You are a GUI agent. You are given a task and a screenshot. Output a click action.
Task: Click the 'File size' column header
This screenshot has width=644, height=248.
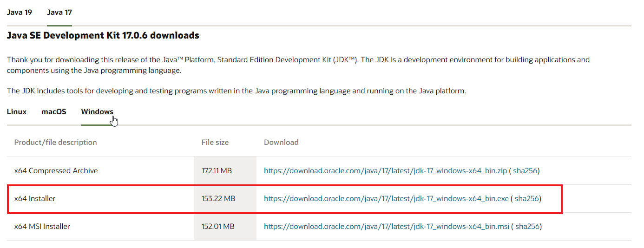point(215,142)
